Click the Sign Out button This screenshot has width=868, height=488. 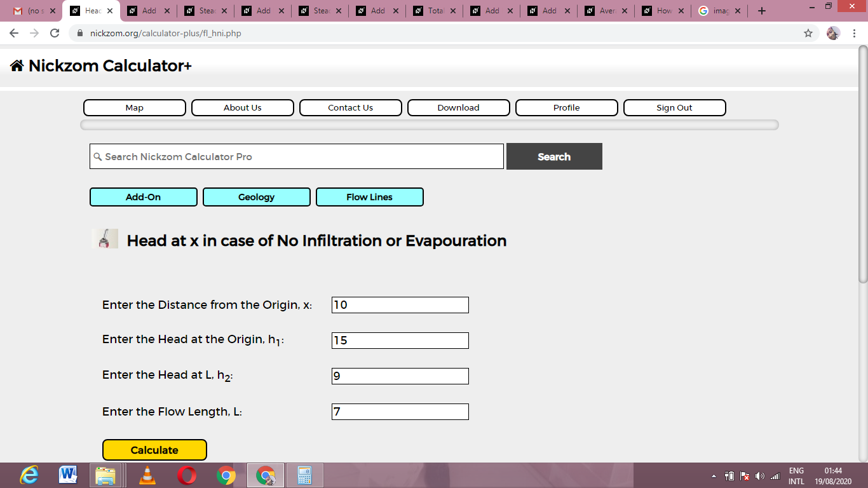675,107
